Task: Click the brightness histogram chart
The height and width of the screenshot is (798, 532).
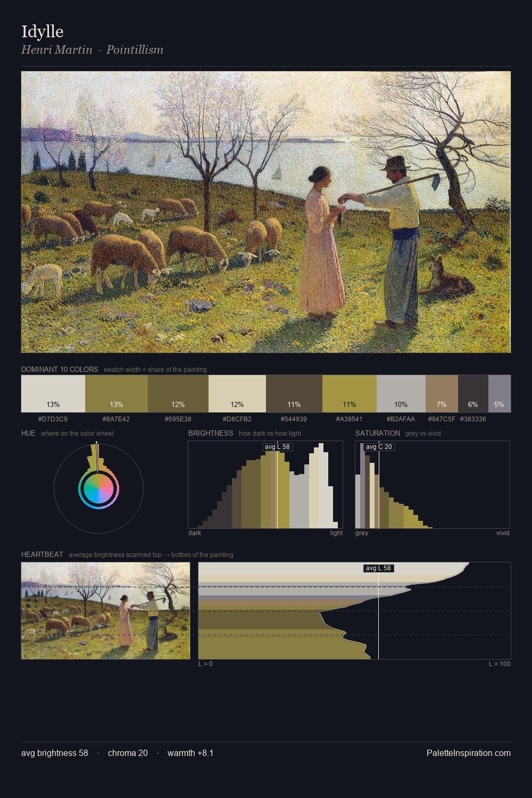Action: pos(265,485)
